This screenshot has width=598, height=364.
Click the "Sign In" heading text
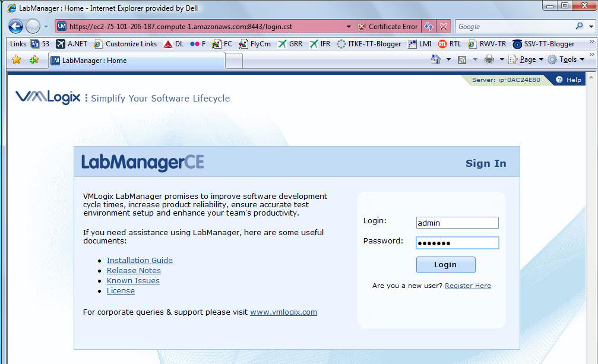tap(486, 163)
